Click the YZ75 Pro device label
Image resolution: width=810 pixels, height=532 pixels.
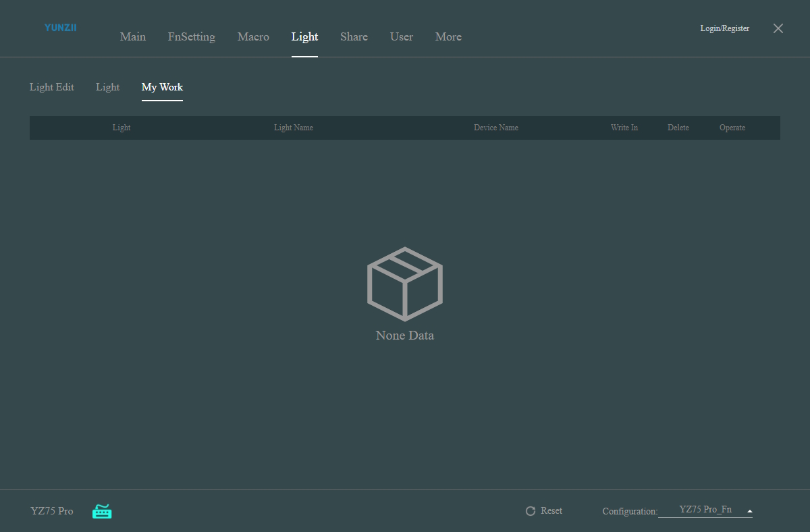tap(52, 511)
